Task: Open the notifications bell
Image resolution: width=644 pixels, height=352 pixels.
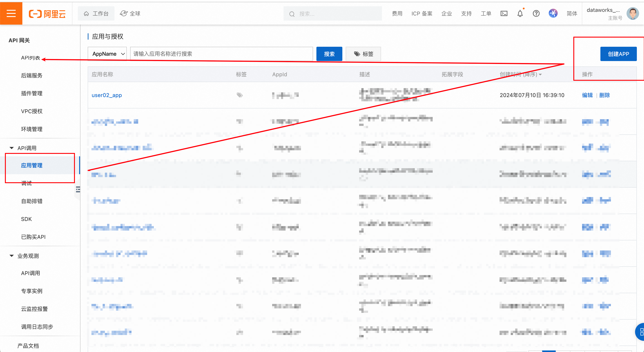Action: (x=520, y=13)
